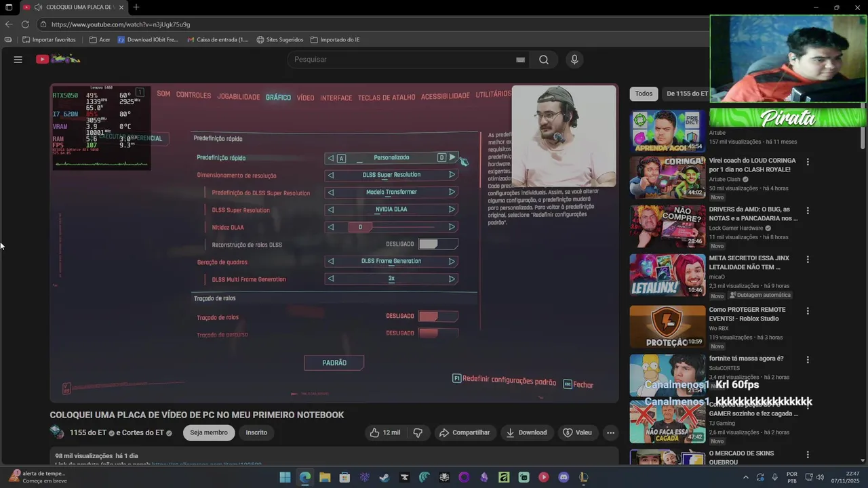Switch to the CONTROLES settings tab
This screenshot has width=868, height=488.
(193, 95)
